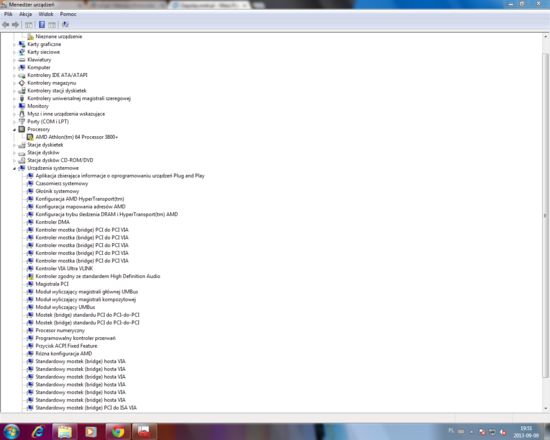Expand Stacje dysków CD-ROM/DVD
550x440 pixels.
click(x=14, y=161)
